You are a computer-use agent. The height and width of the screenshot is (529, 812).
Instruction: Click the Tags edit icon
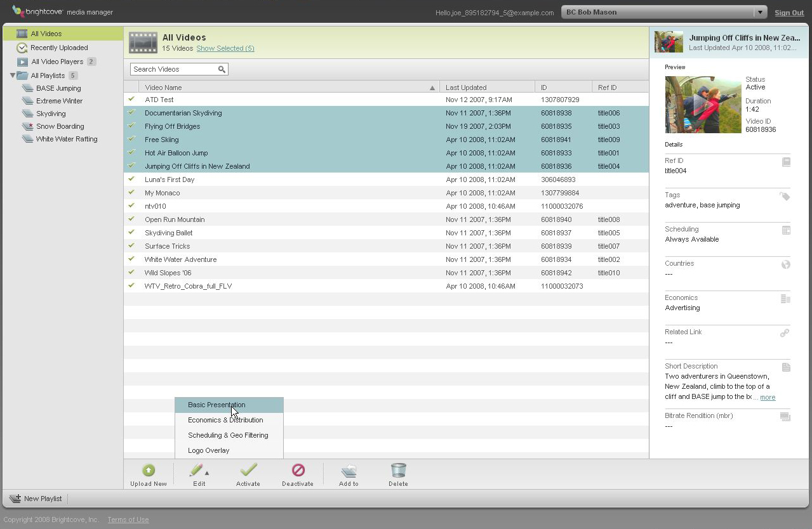[x=785, y=197]
